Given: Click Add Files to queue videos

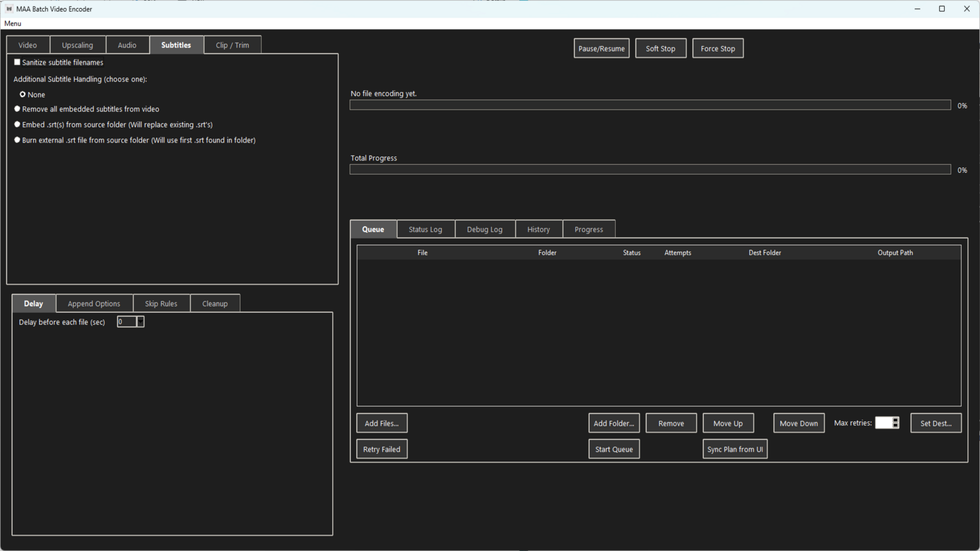Looking at the screenshot, I should (381, 423).
